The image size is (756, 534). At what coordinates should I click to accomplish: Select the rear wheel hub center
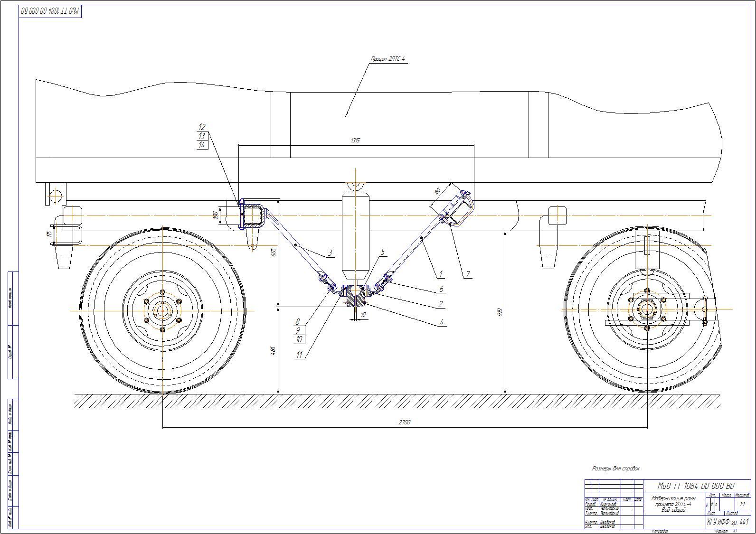pos(647,310)
